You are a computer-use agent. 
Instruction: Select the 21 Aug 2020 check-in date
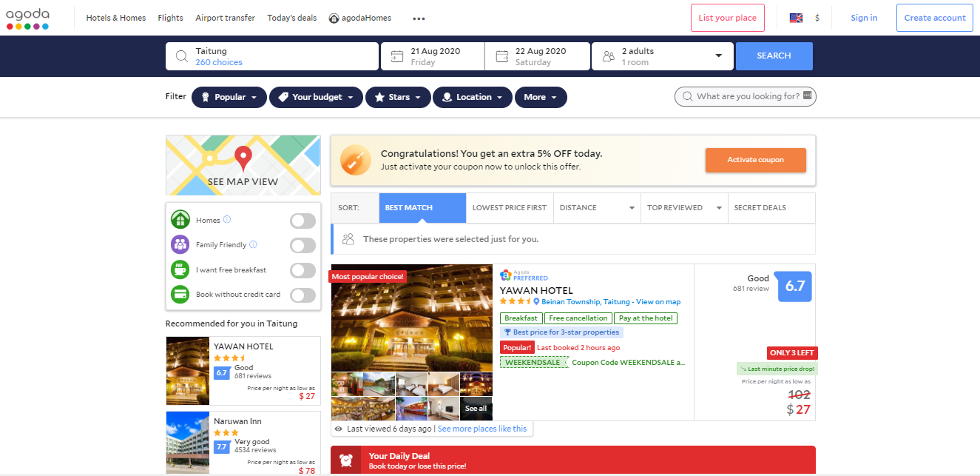pos(433,56)
